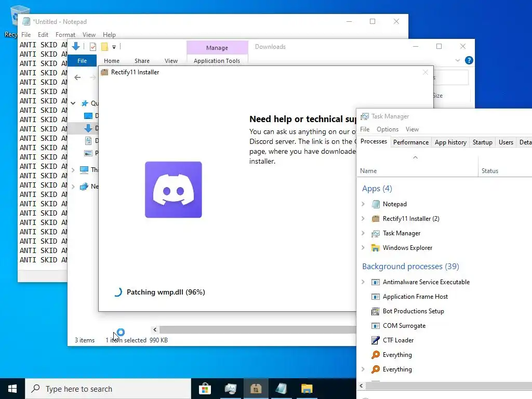Switch to Rectify11 Installer taskbar icon

pos(256,389)
